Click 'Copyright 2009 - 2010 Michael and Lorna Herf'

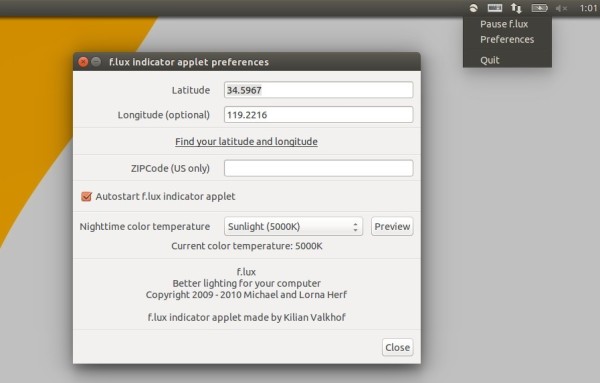click(246, 295)
